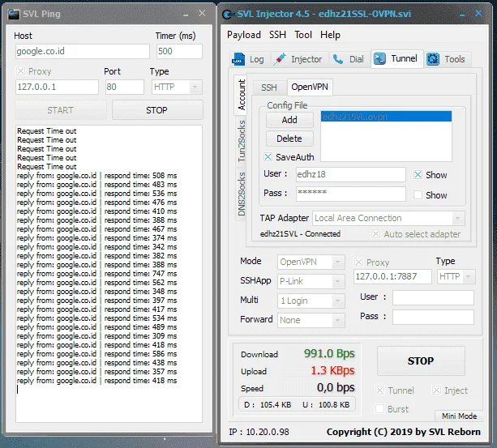Viewport: 497px width, 448px height.
Task: Click the Port field showing 80
Action: tap(125, 87)
